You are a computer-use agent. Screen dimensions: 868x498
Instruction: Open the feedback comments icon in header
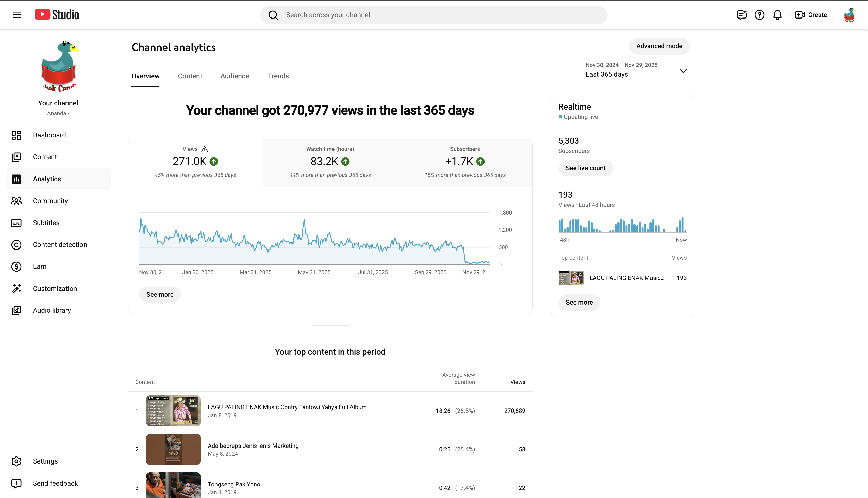[741, 15]
